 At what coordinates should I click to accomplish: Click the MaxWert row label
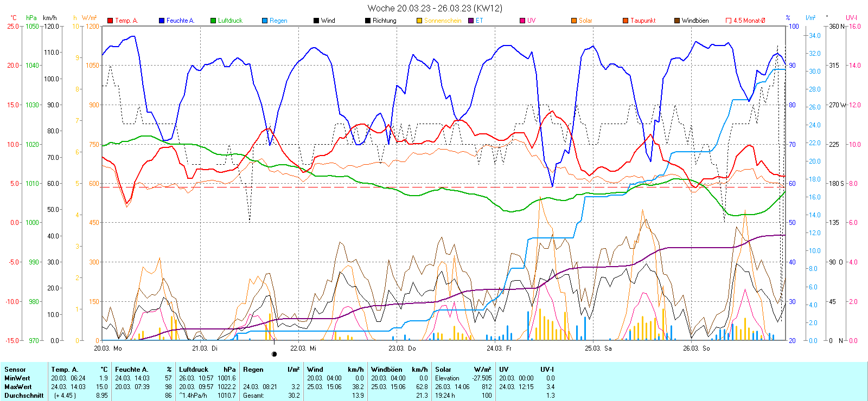(x=18, y=387)
